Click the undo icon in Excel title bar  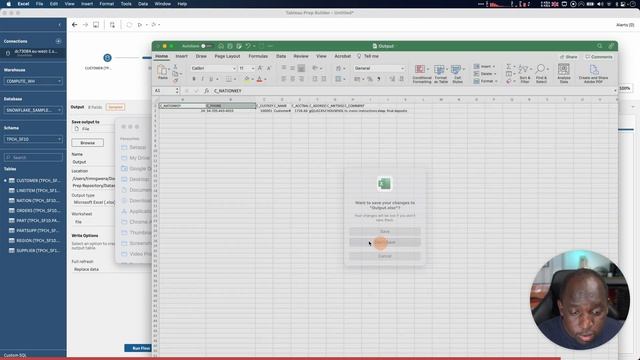click(247, 46)
